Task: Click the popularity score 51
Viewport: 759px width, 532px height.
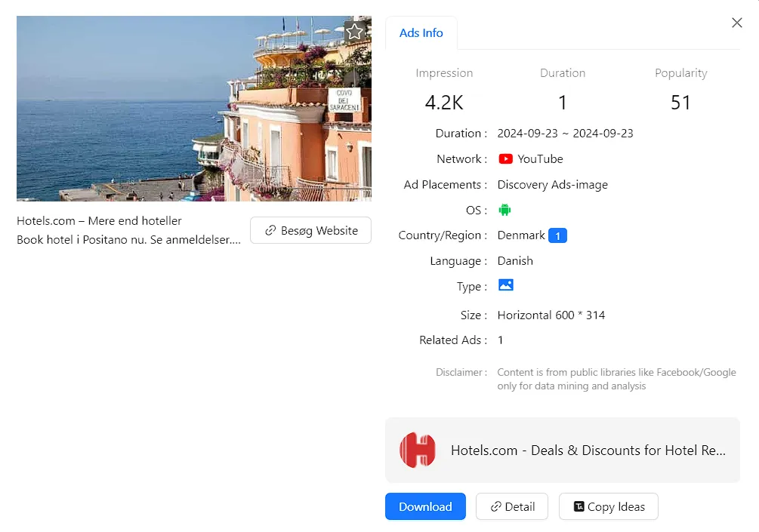Action: click(680, 103)
